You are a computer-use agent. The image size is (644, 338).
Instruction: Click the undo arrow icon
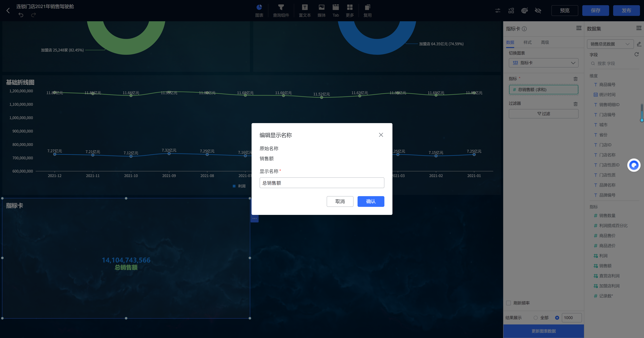pyautogui.click(x=21, y=15)
